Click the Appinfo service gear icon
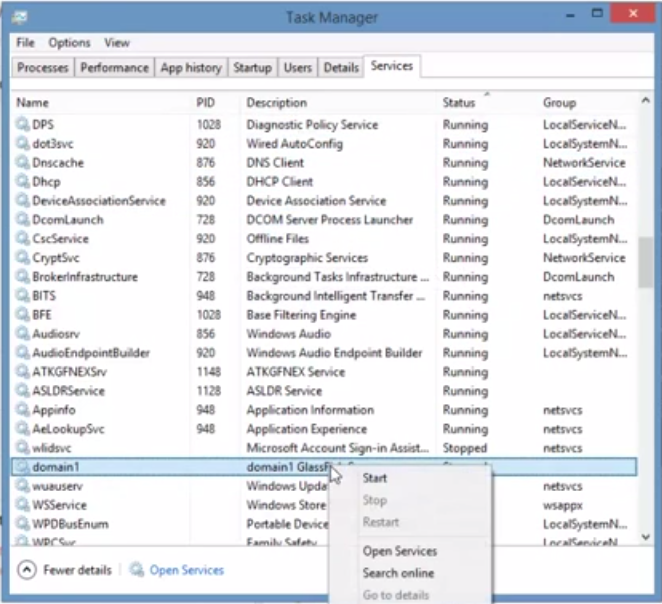662x604 pixels. click(22, 409)
